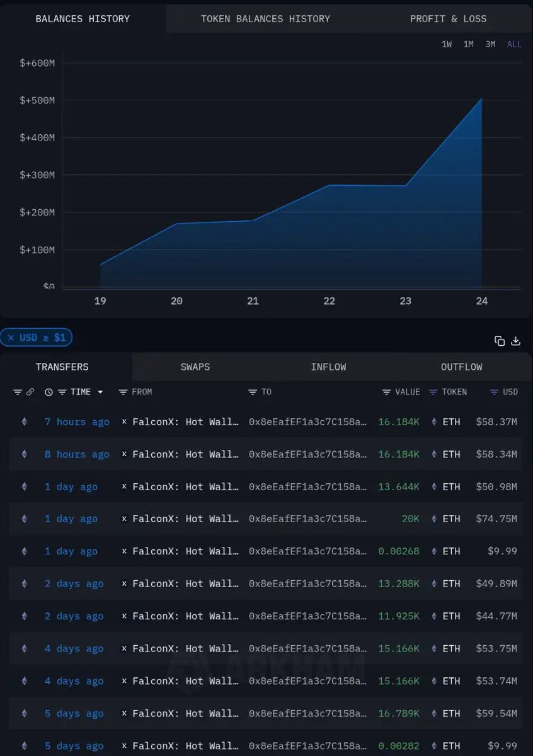Select the 1M chart range

coord(468,45)
